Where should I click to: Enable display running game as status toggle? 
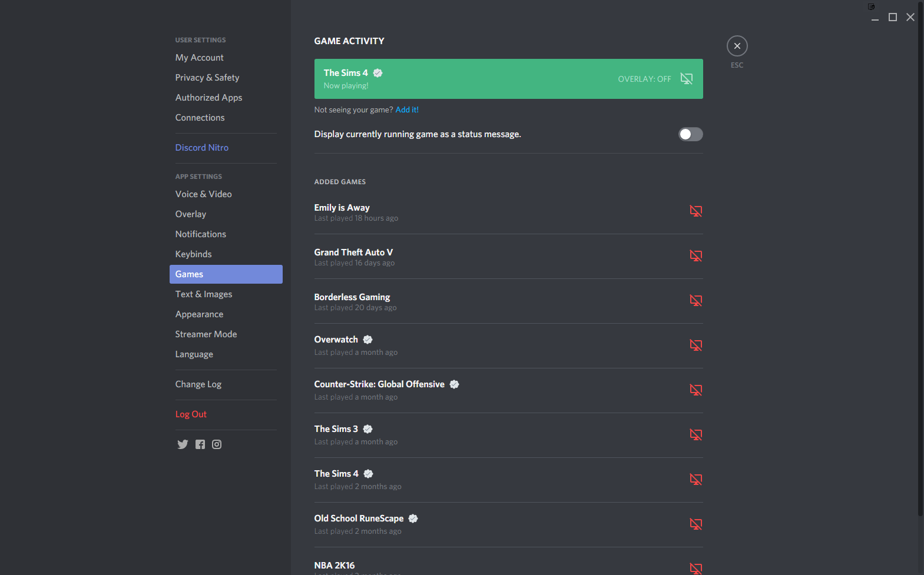[x=690, y=134]
